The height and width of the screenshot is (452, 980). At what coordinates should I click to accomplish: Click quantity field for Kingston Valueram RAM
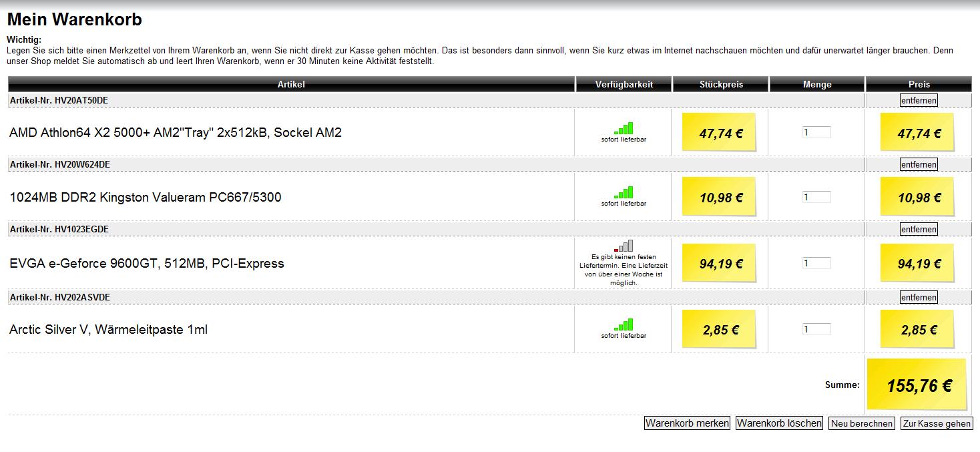point(816,197)
